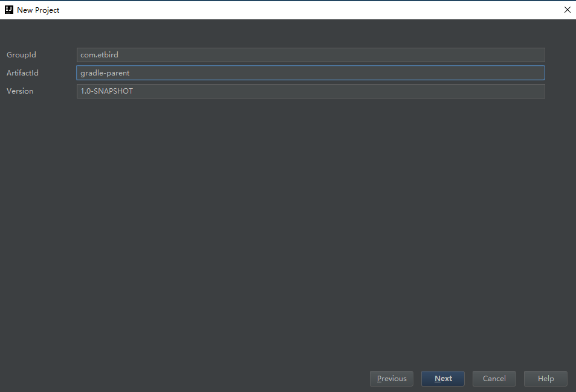Screen dimensions: 576x392
Task: Click the ArtifactId label
Action: [x=22, y=72]
